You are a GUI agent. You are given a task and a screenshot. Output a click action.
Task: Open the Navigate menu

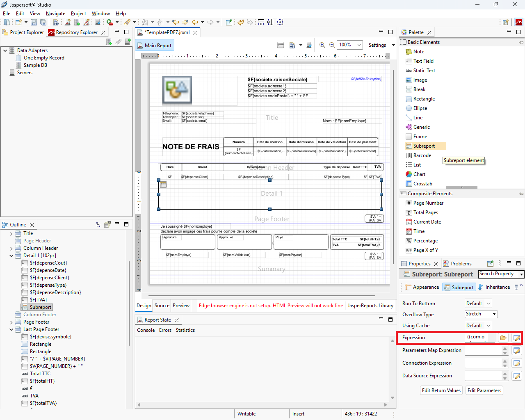coord(55,14)
